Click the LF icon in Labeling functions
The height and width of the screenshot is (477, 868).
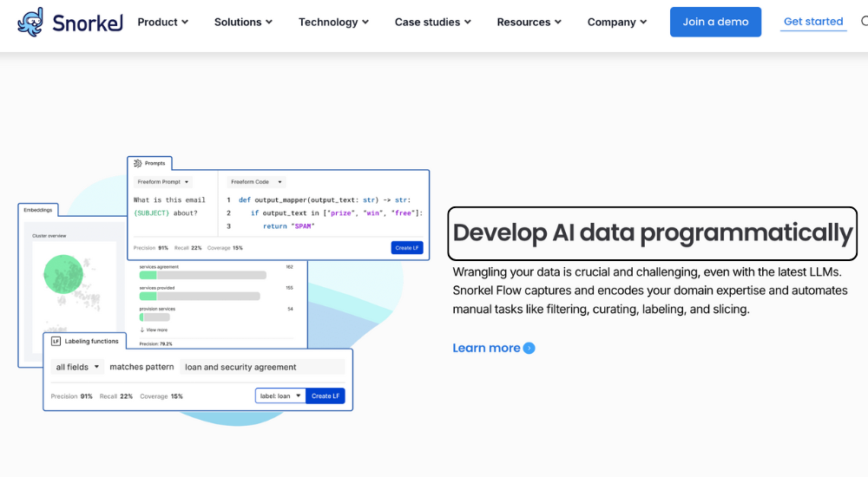coord(56,342)
